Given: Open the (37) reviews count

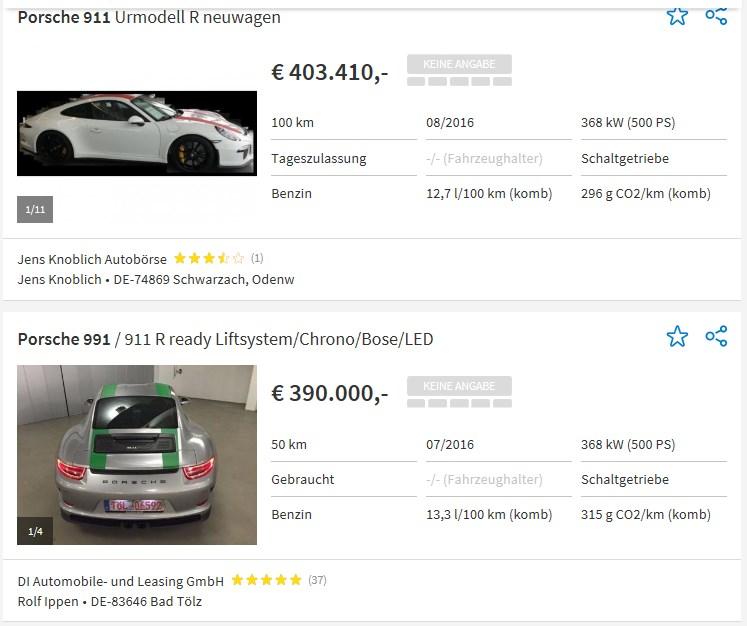Looking at the screenshot, I should pyautogui.click(x=317, y=580).
